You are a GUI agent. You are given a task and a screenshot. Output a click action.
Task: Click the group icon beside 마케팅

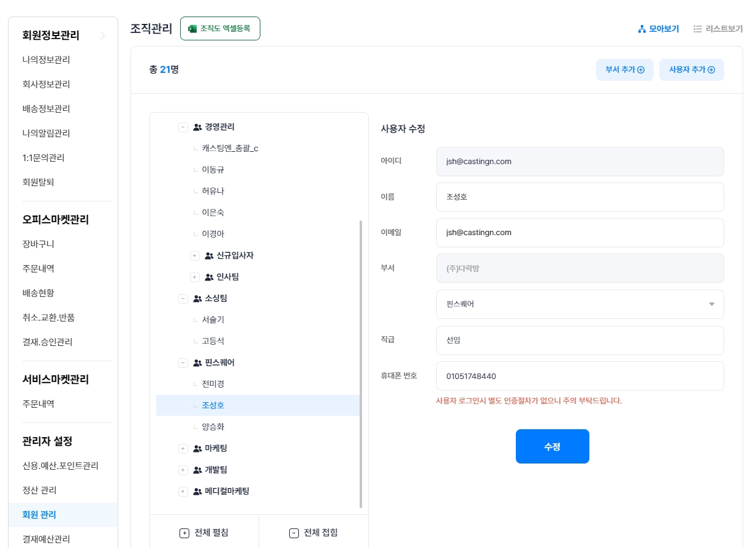[197, 449]
